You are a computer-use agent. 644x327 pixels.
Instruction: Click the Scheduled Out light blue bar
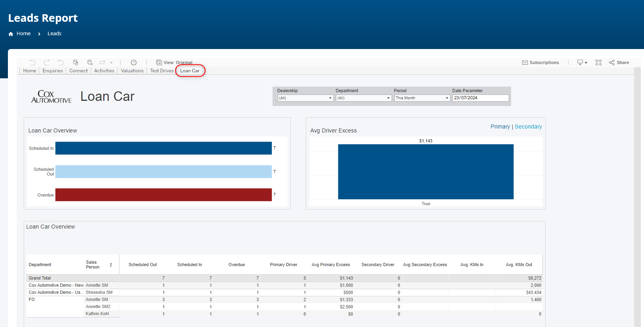tap(163, 172)
